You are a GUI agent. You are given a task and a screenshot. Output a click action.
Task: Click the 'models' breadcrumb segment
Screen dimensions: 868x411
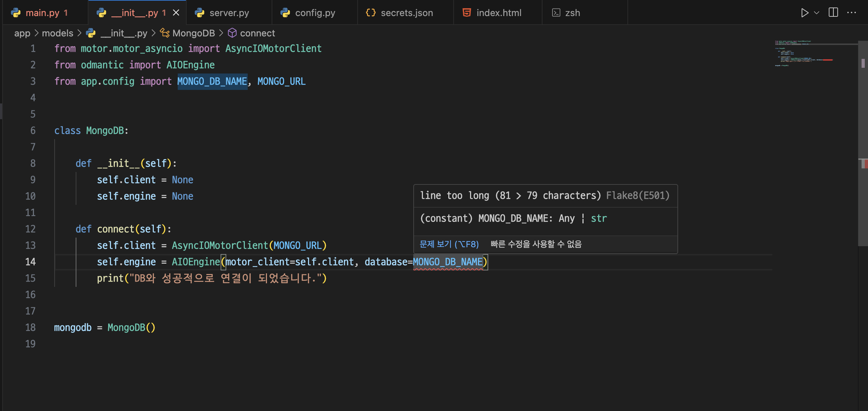point(57,33)
